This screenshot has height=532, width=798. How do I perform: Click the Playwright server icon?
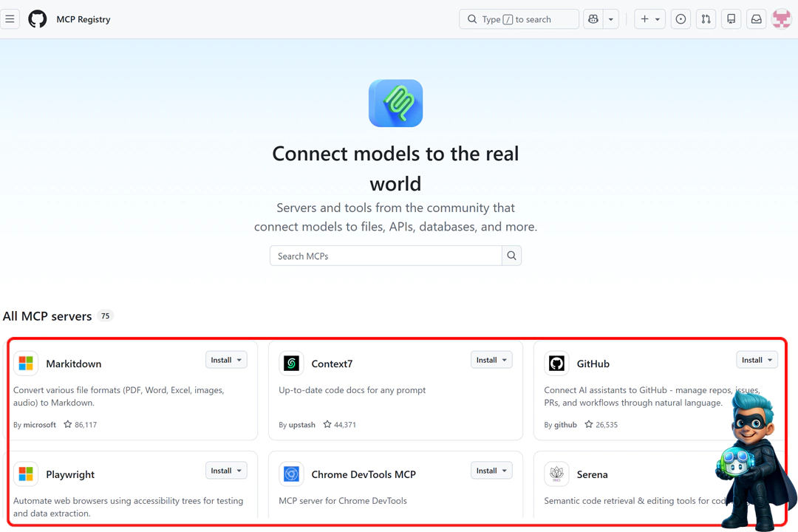[x=26, y=474]
